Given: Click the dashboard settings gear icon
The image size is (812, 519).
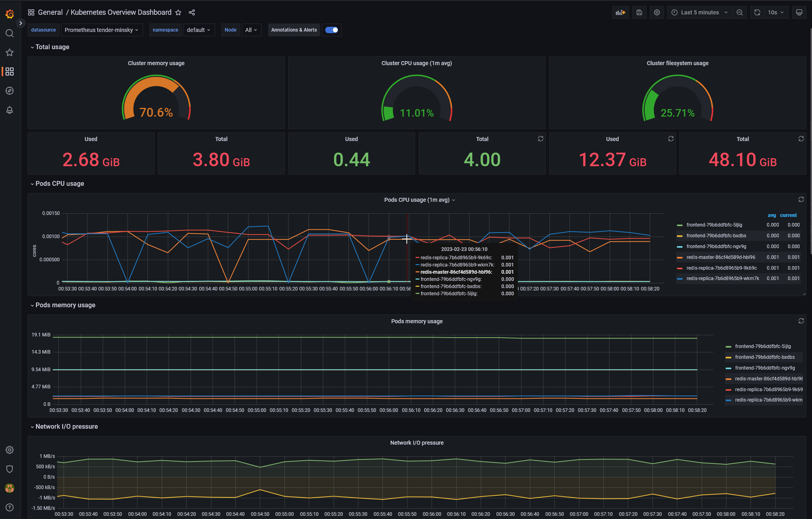Looking at the screenshot, I should click(657, 12).
